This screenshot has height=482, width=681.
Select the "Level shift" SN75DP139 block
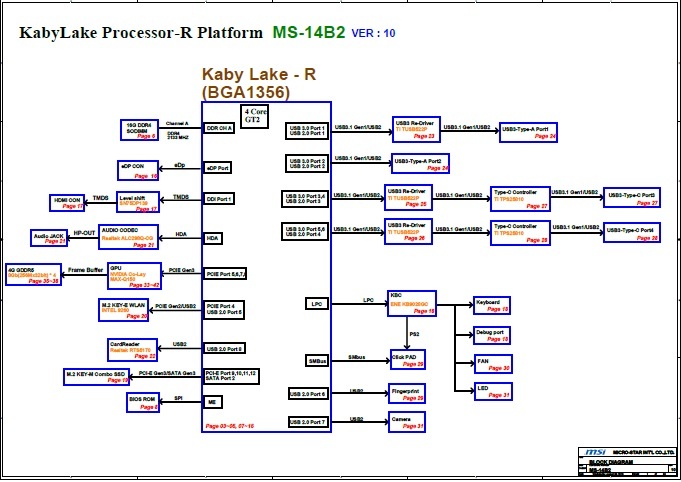point(138,202)
